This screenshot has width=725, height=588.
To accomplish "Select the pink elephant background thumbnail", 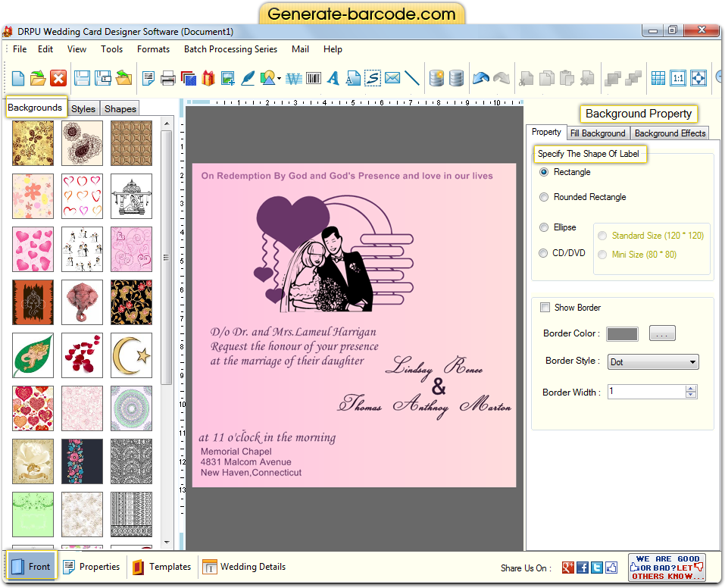I will (83, 302).
